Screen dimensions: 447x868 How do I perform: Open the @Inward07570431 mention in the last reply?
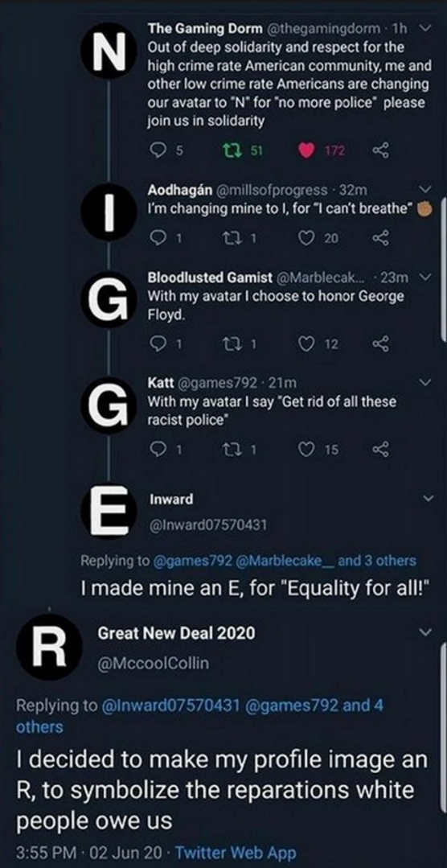171,706
